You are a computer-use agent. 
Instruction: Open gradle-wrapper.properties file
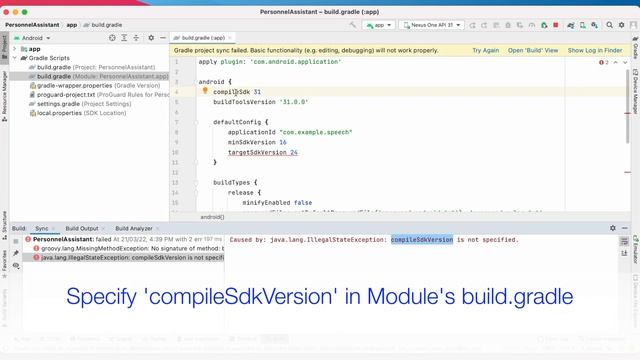(95, 86)
